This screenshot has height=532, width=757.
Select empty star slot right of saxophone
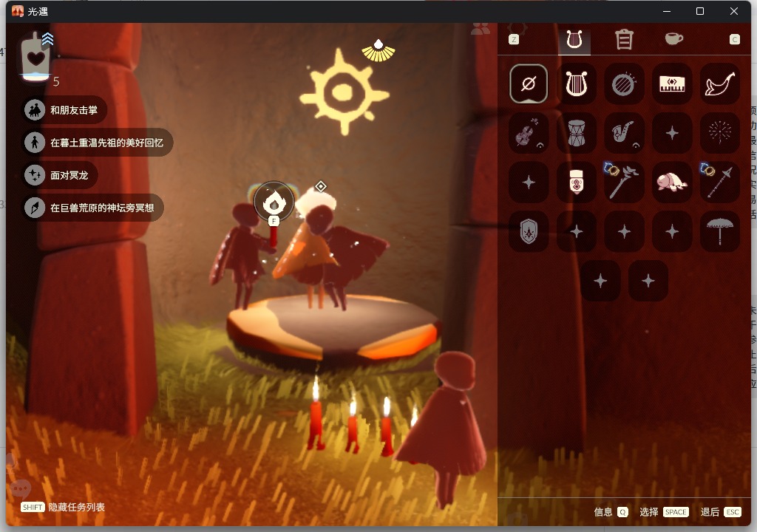[x=672, y=133]
